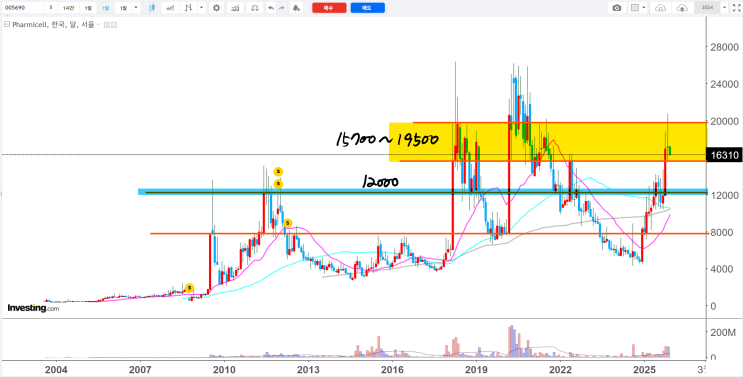Screen dimensions: 743x377
Task: Toggle fullscreen mode icon
Action: point(736,8)
